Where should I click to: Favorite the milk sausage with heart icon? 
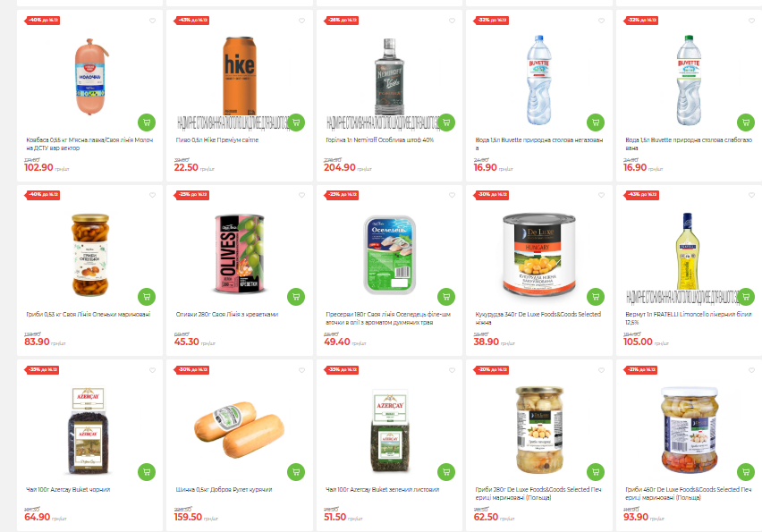153,21
